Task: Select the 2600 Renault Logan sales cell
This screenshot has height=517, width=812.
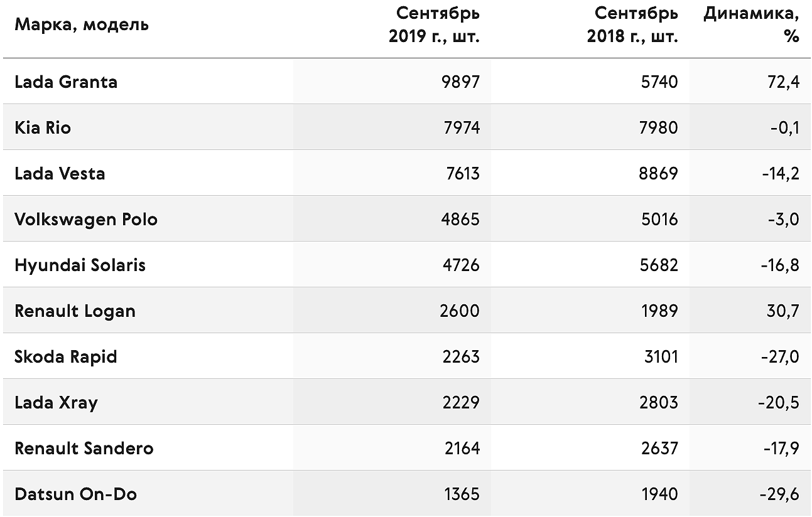Action: (460, 311)
